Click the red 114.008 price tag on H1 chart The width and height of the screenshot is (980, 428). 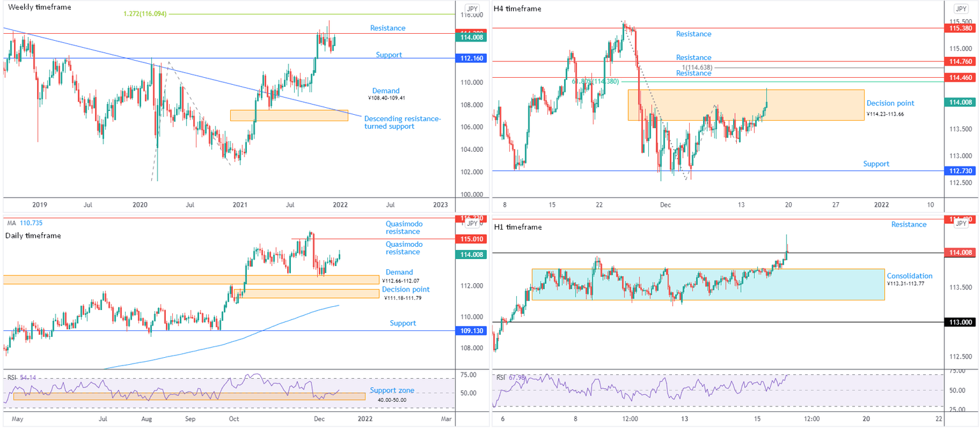tap(961, 253)
